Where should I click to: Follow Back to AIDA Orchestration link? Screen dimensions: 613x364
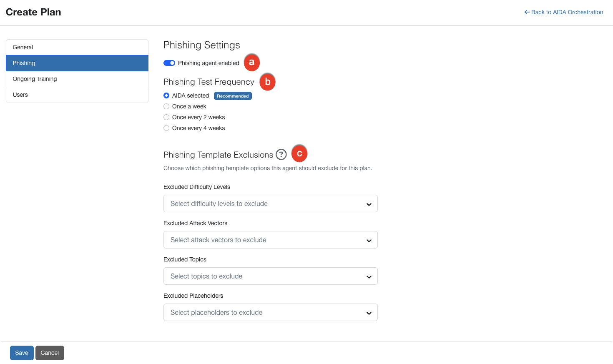(564, 12)
